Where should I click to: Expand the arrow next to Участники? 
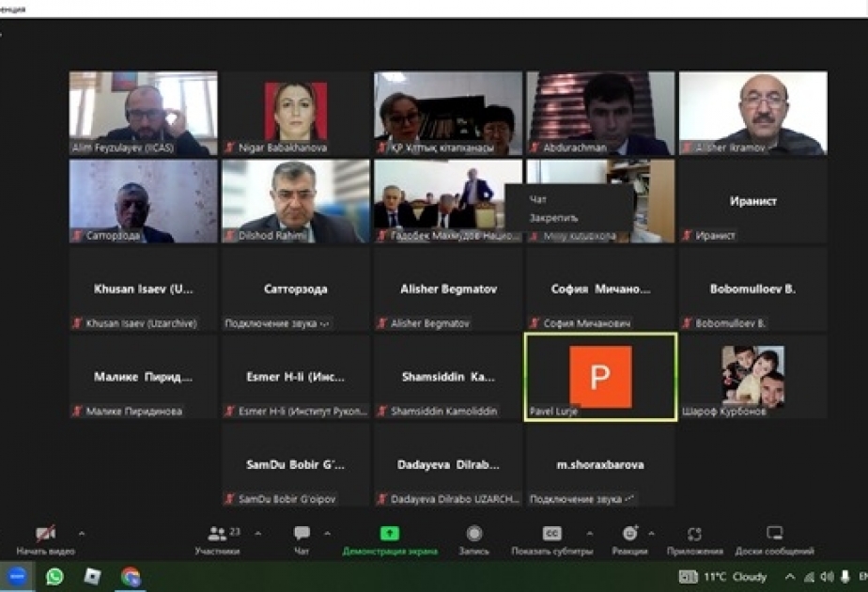pos(258,534)
